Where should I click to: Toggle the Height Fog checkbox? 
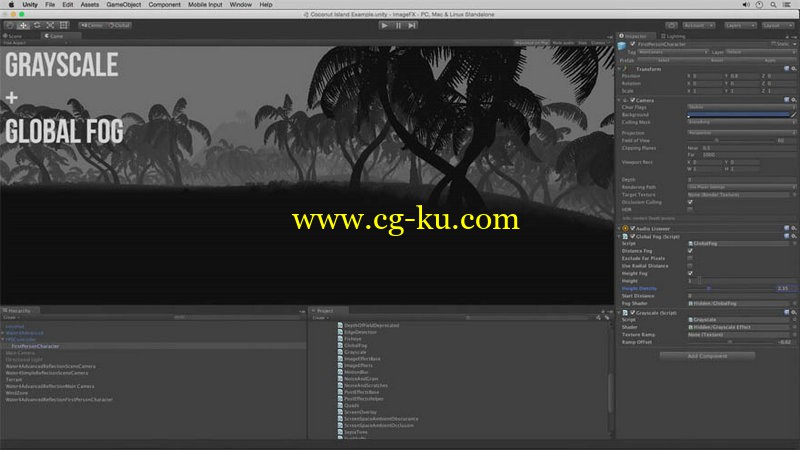pyautogui.click(x=690, y=273)
